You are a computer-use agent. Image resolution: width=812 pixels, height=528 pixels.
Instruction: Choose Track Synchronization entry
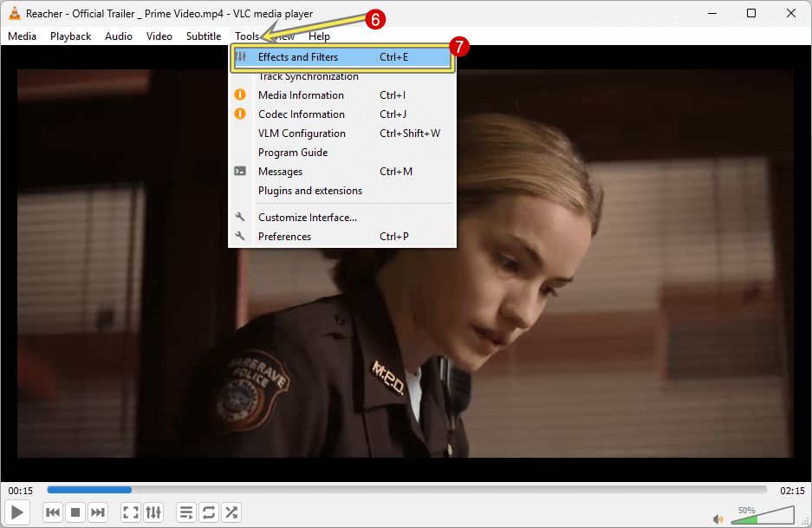[342, 76]
